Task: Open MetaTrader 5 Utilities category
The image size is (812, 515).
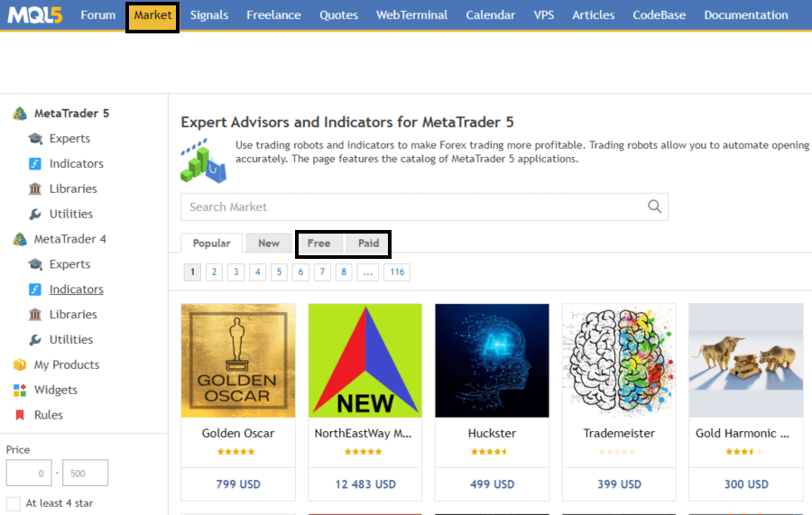Action: click(x=71, y=214)
